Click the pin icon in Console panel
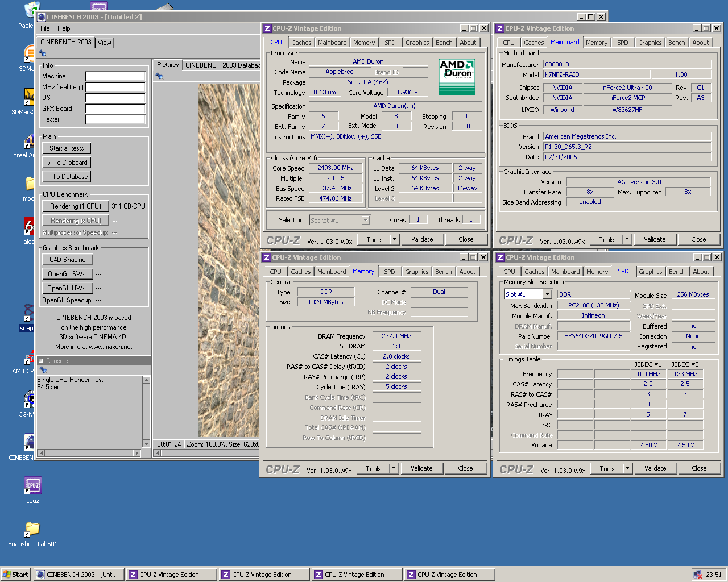 (x=43, y=370)
